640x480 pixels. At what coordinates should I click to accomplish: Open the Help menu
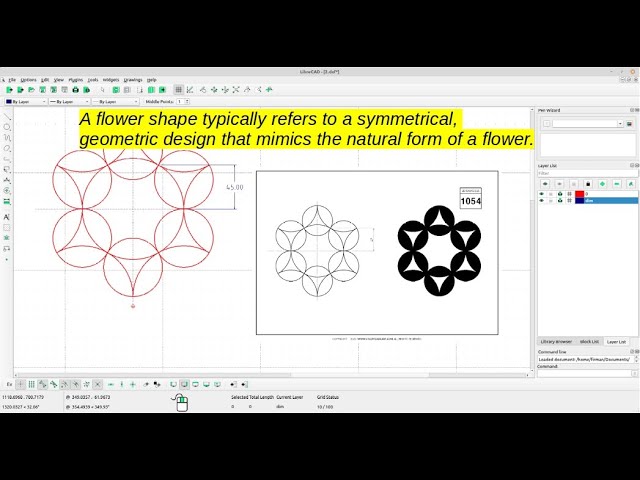(151, 80)
